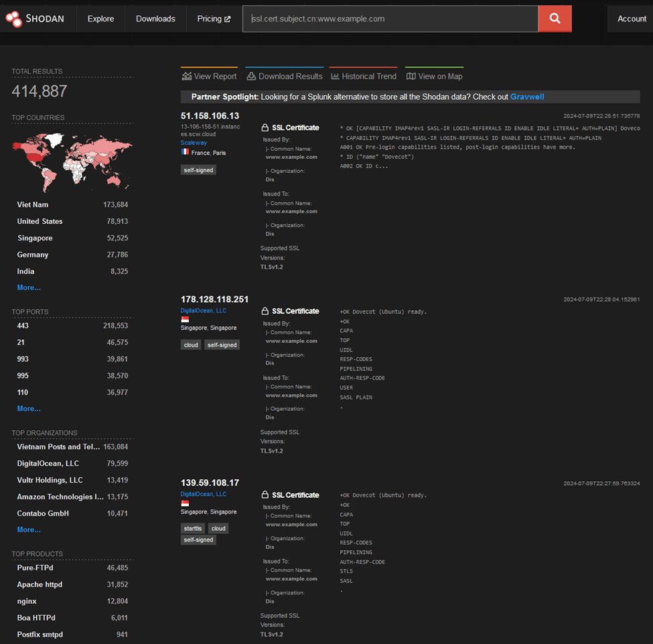The height and width of the screenshot is (644, 653).
Task: Click the world map of top countries
Action: coord(72,162)
